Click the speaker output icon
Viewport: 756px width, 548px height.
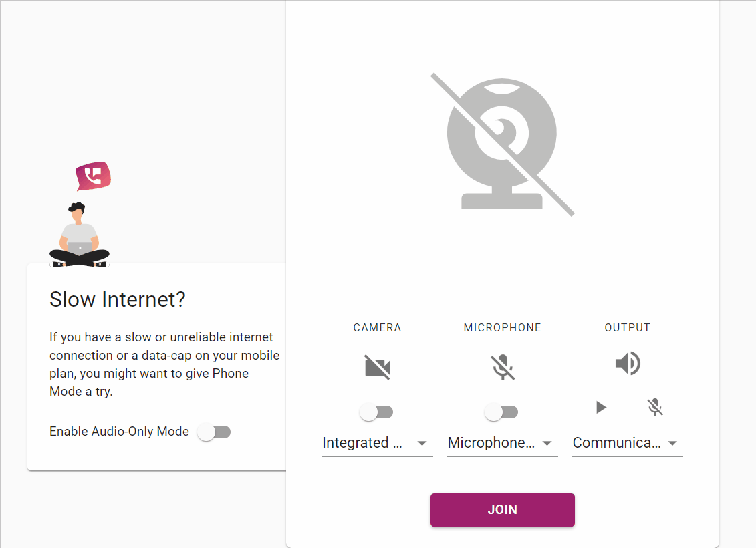click(x=627, y=363)
